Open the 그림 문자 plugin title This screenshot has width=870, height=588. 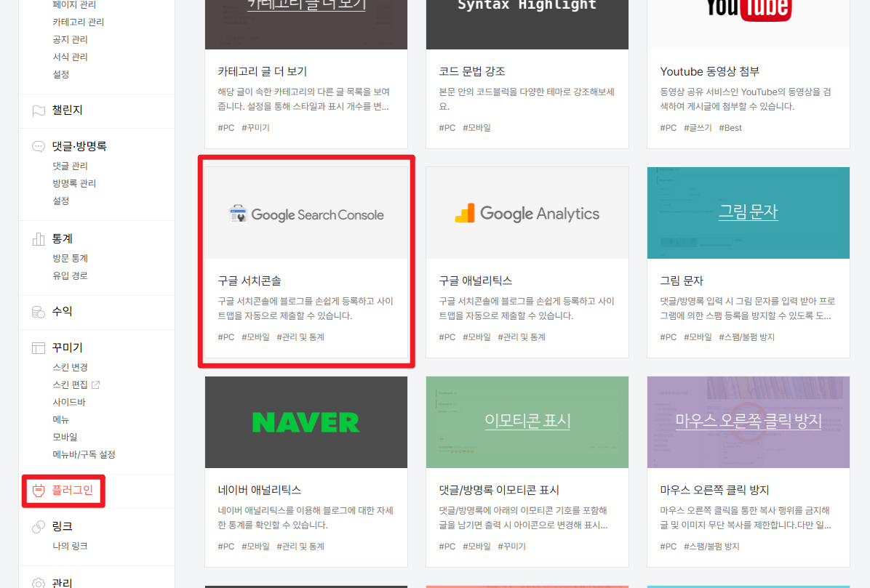pos(682,281)
